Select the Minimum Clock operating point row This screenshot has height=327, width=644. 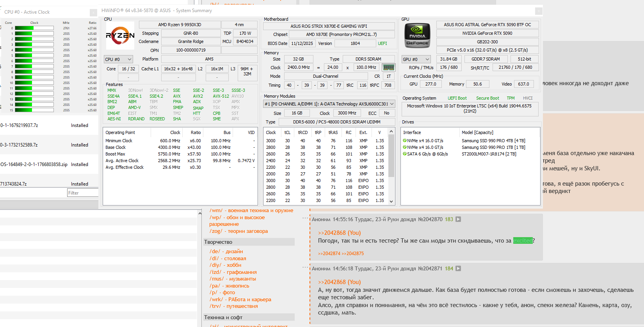[x=180, y=141]
